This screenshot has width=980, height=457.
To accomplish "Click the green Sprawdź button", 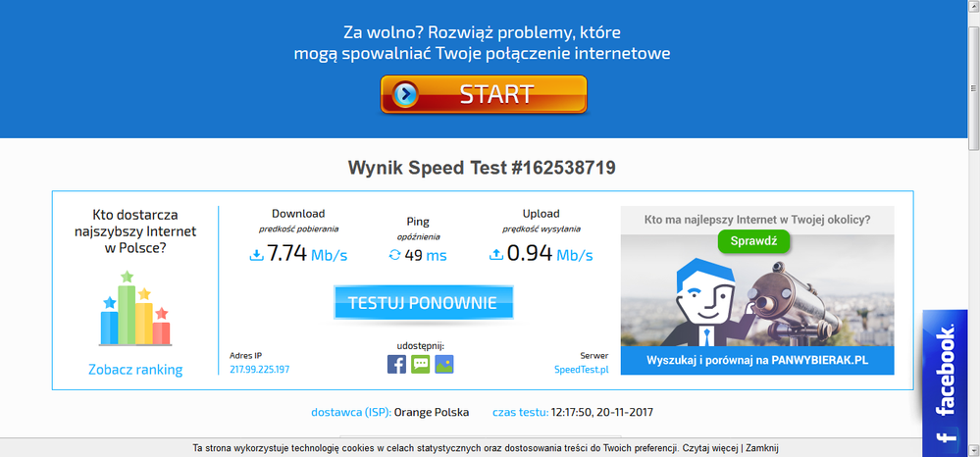I will click(753, 241).
